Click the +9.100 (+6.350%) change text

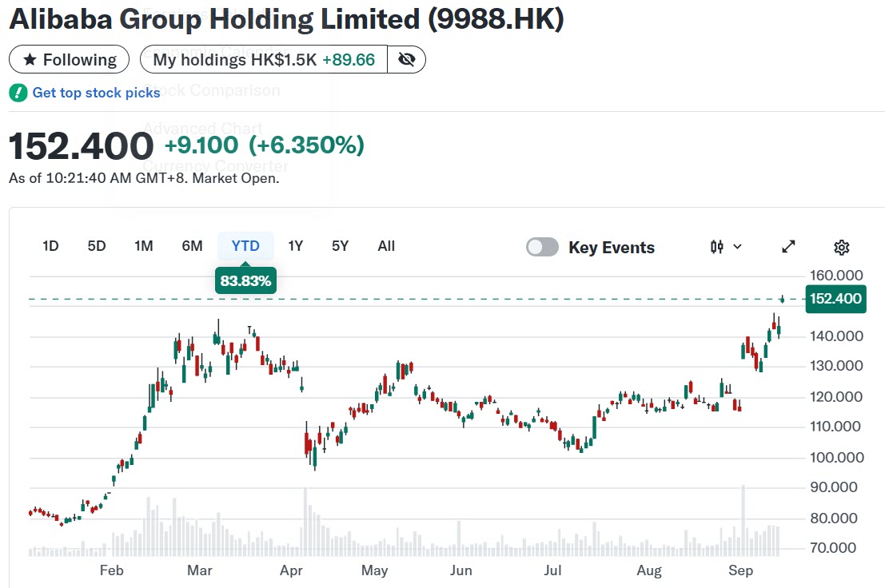[x=264, y=145]
